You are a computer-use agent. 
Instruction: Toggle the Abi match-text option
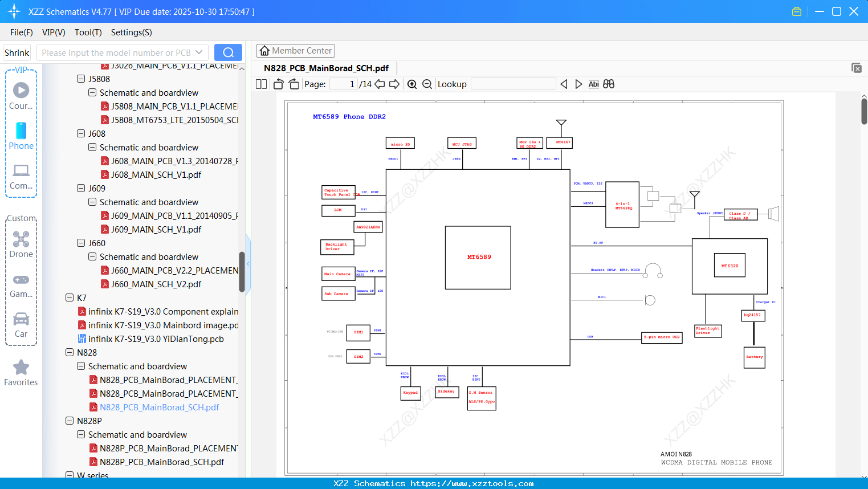tap(593, 84)
